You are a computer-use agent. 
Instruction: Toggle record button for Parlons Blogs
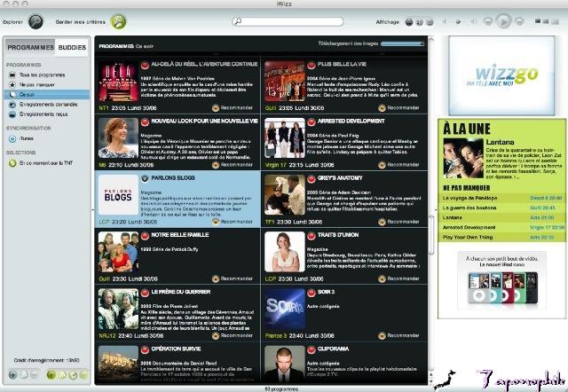point(145,178)
